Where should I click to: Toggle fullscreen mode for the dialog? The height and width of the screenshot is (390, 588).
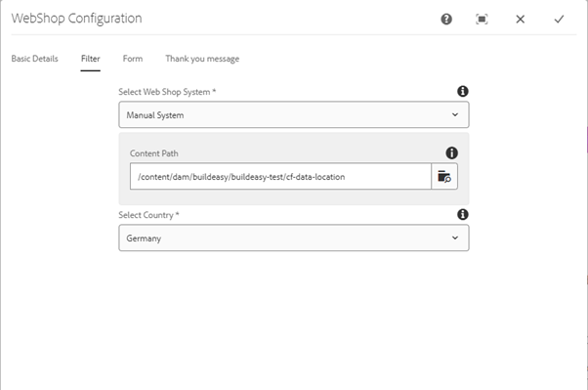482,20
